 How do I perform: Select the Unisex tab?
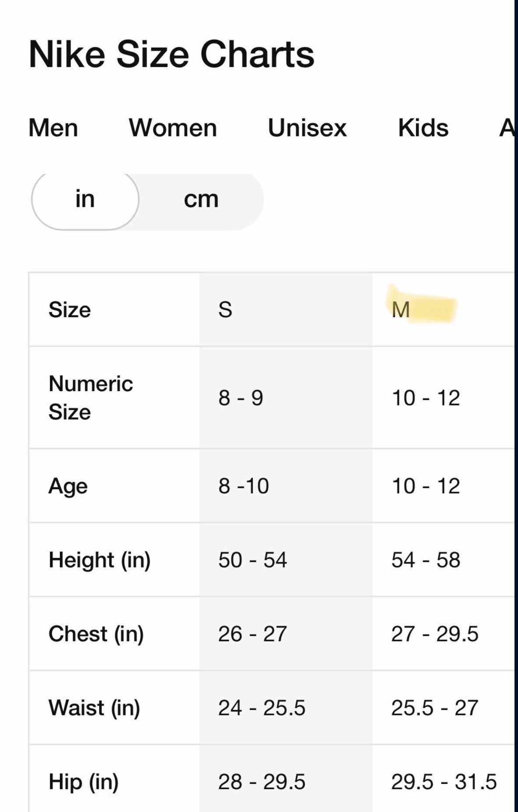(307, 128)
